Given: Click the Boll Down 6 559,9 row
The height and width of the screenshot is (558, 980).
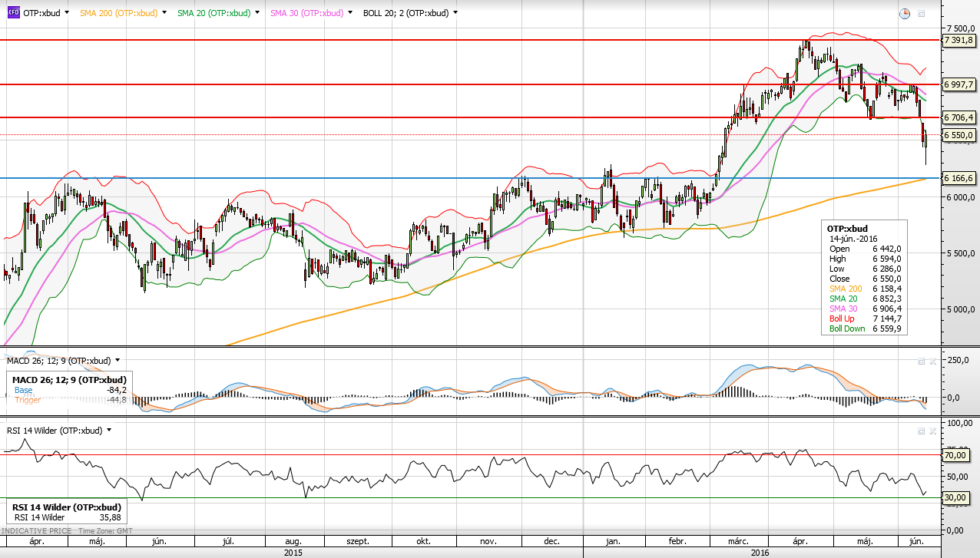Looking at the screenshot, I should tap(865, 329).
